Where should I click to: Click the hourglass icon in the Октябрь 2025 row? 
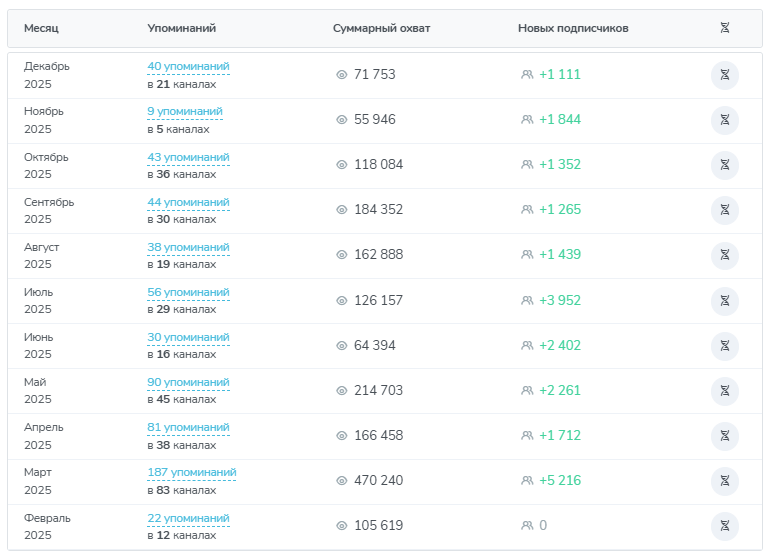(724, 165)
